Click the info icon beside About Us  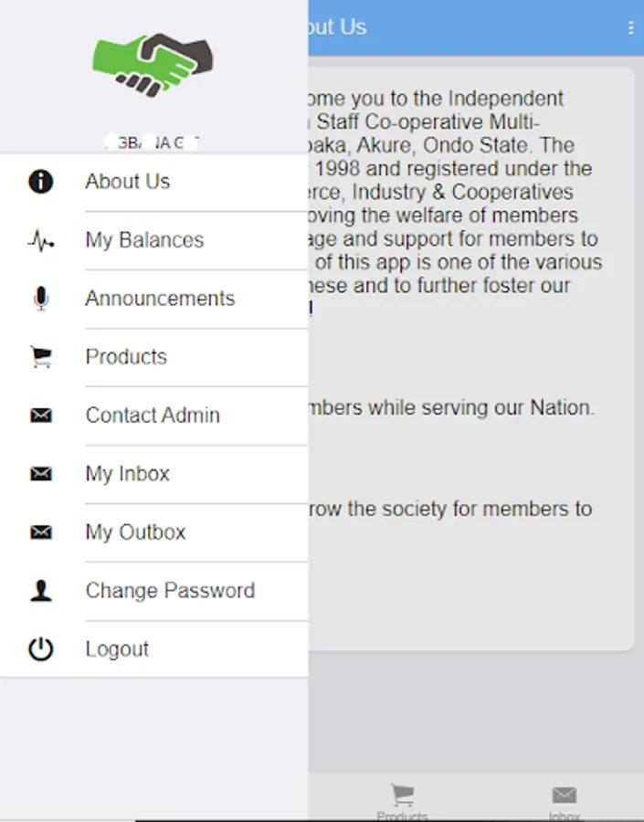[x=41, y=182]
